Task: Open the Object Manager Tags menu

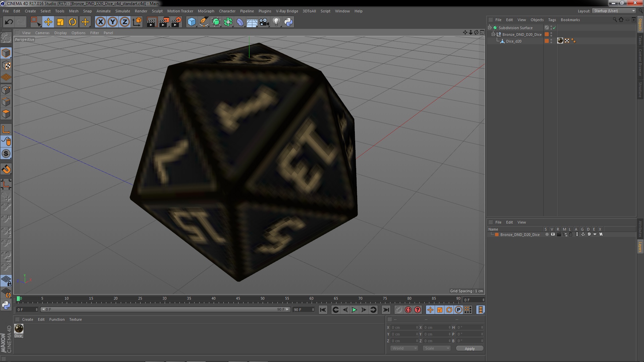Action: click(x=552, y=20)
